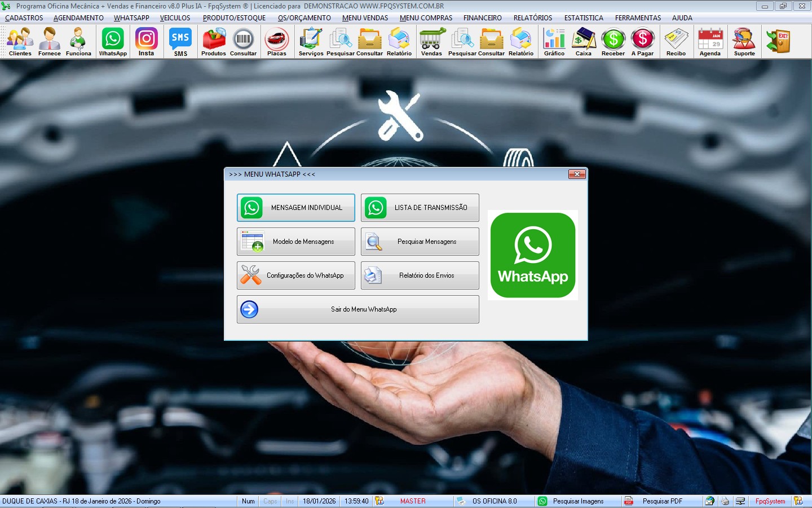812x508 pixels.
Task: Open the Gráfico chart icon
Action: (x=554, y=42)
